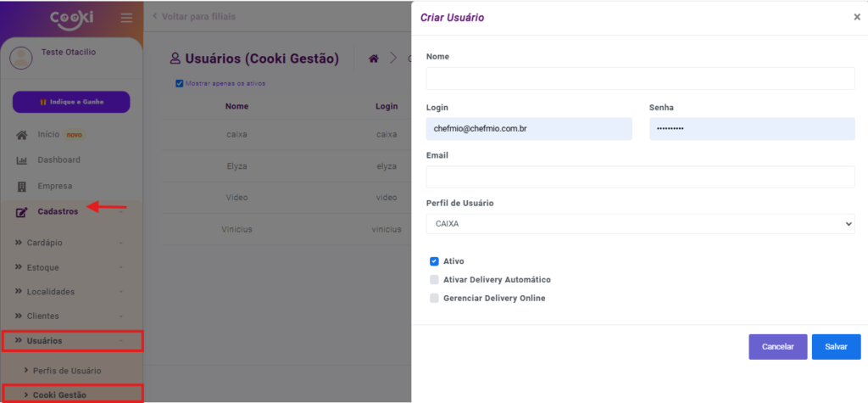Select Cooki Gestão menu item
The width and height of the screenshot is (868, 403).
point(59,395)
